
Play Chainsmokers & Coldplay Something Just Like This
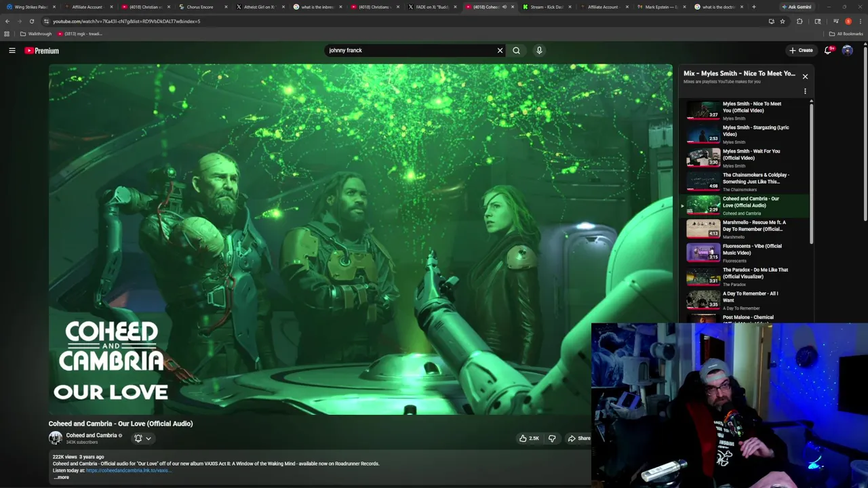(746, 182)
